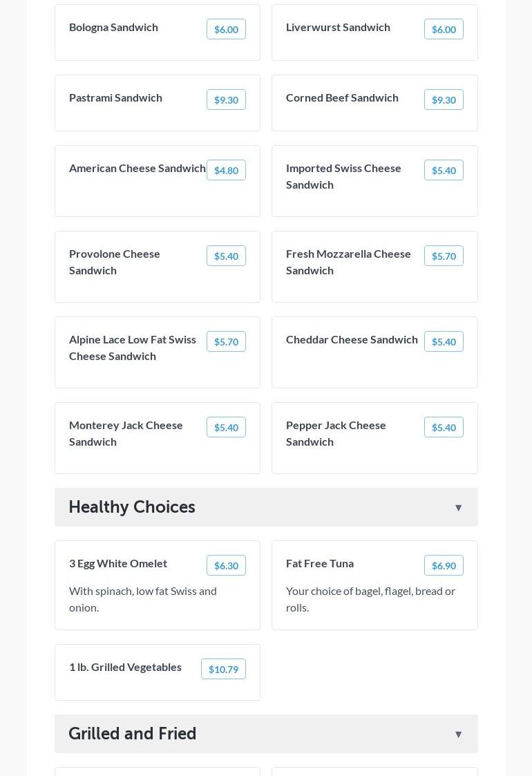The height and width of the screenshot is (776, 532).
Task: Click the Grilled and Fried header text
Action: 133,734
